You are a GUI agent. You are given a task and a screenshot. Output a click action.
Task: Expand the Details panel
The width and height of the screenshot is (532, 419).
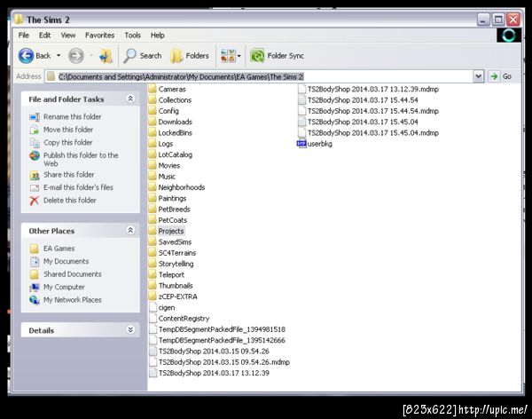tap(130, 329)
